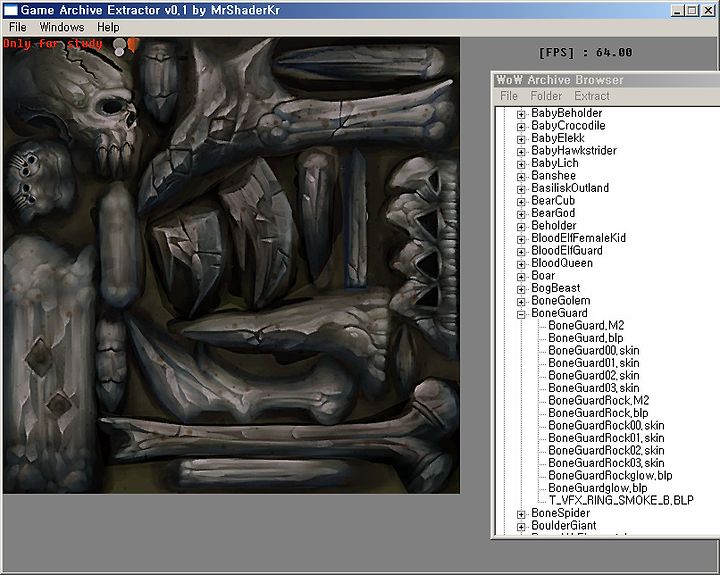Click the Game Archive Extractor window icon
The height and width of the screenshot is (575, 720).
[x=11, y=10]
